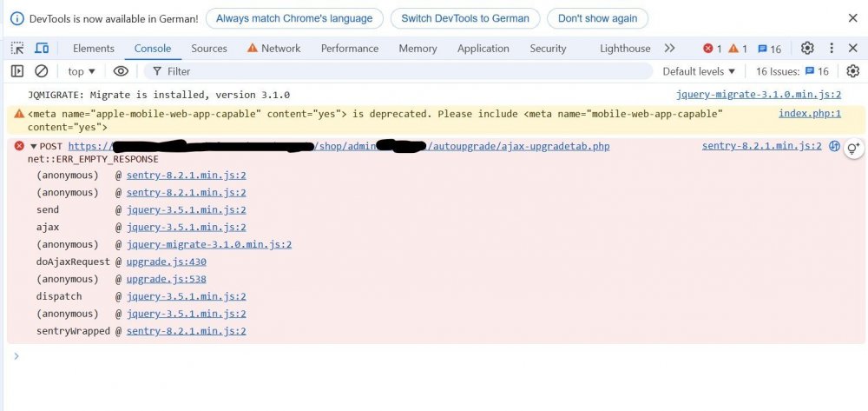Dismiss the German language infobar

click(853, 18)
